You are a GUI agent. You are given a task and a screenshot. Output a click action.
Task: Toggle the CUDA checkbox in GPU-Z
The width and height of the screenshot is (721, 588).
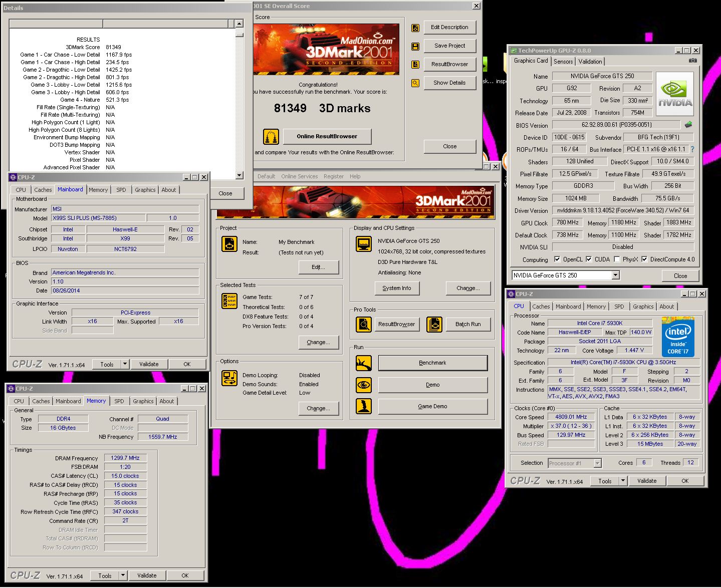589,259
